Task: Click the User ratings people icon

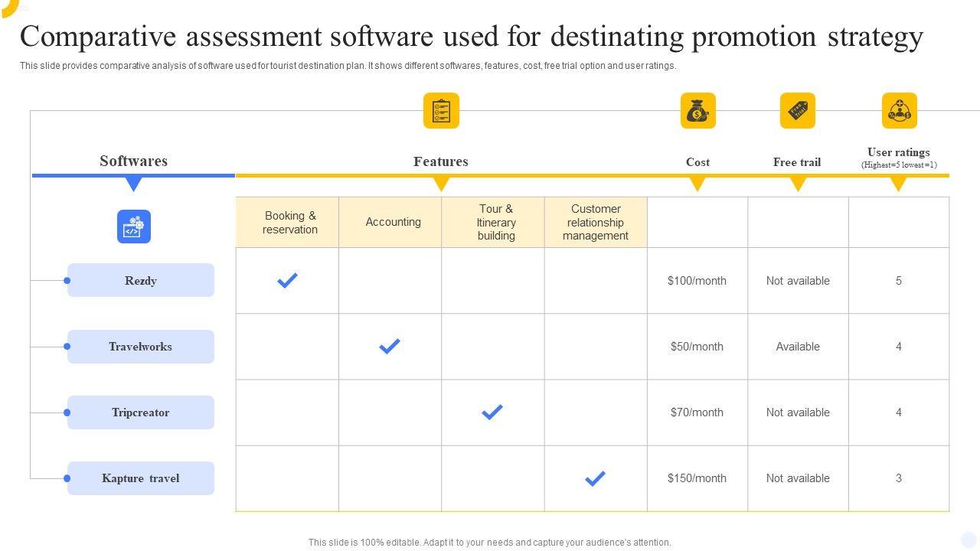Action: [900, 110]
